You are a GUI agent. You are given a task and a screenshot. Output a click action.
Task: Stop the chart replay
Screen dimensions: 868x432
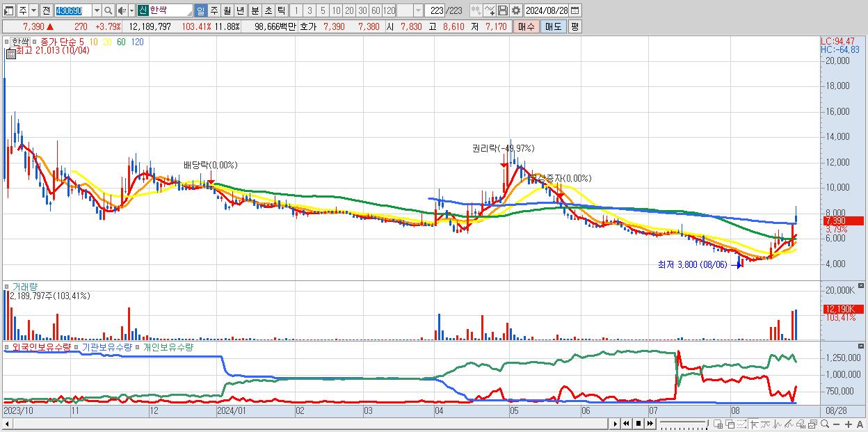coord(638,424)
